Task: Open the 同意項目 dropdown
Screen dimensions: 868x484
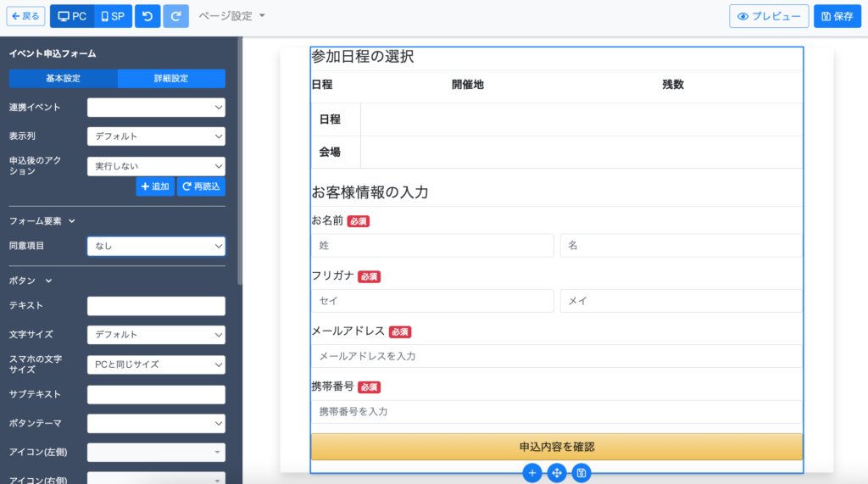Action: pyautogui.click(x=156, y=246)
